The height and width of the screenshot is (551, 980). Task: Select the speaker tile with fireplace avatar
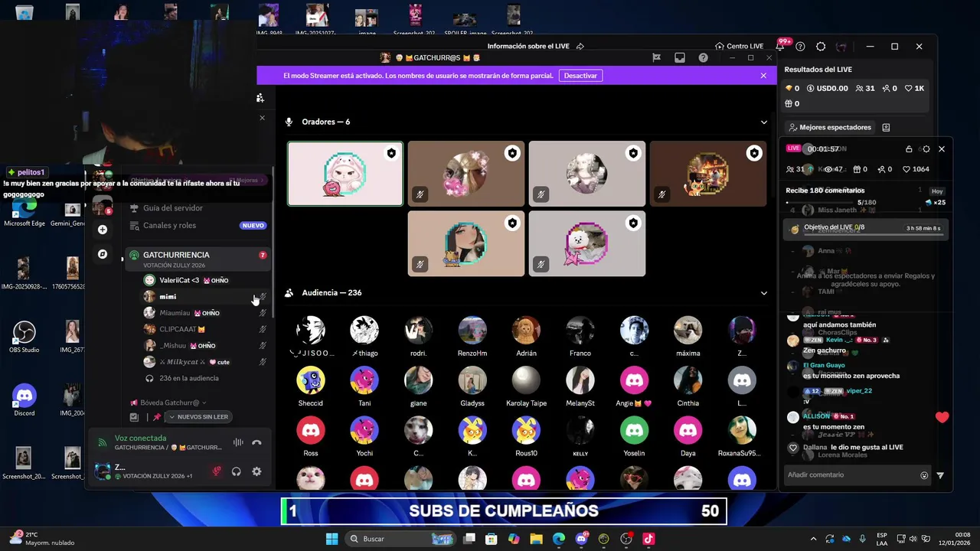point(708,174)
